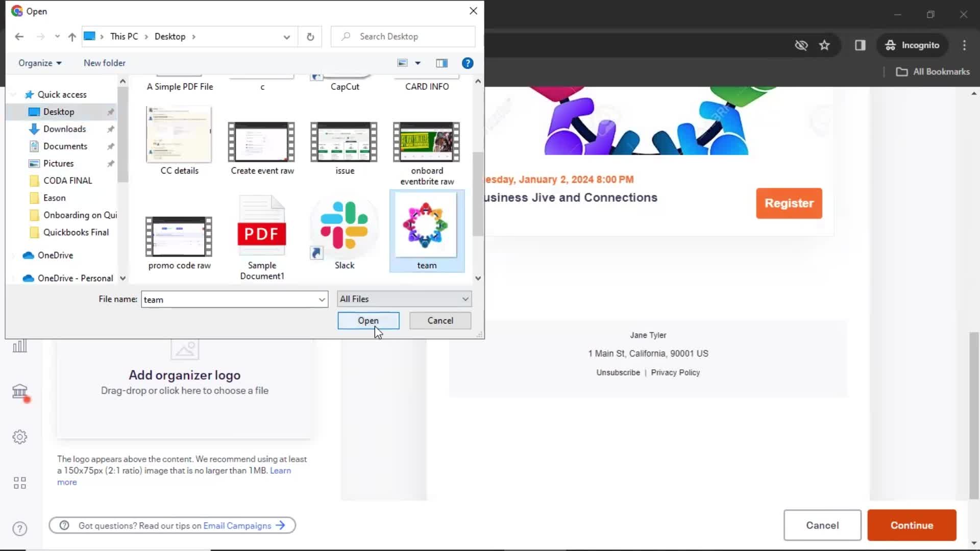Select onboard eventbrite raw video
Image resolution: width=980 pixels, height=551 pixels.
pyautogui.click(x=427, y=153)
